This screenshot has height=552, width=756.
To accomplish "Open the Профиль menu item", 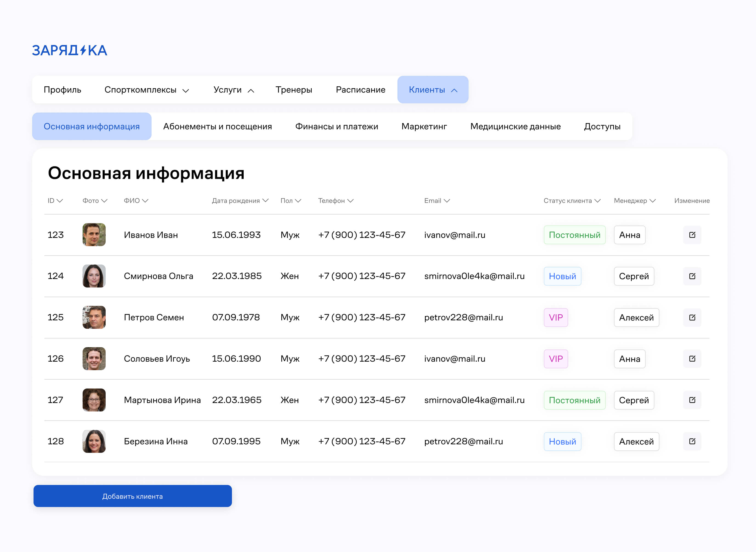I will [x=62, y=90].
